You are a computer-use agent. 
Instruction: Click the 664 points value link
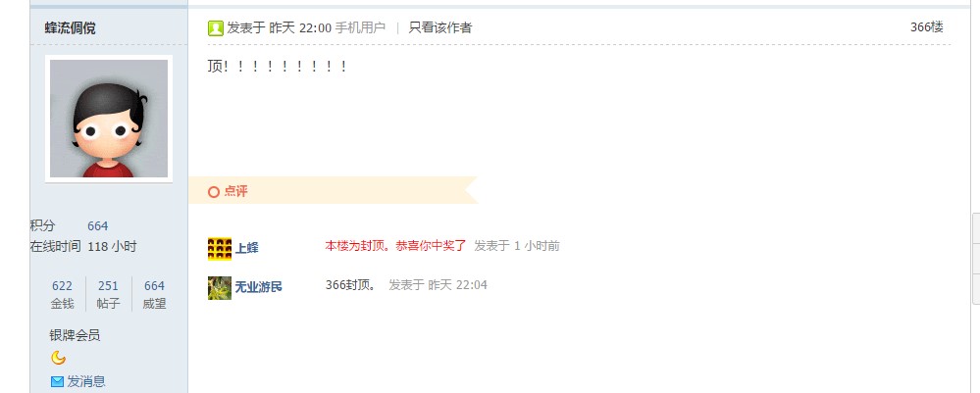(97, 226)
